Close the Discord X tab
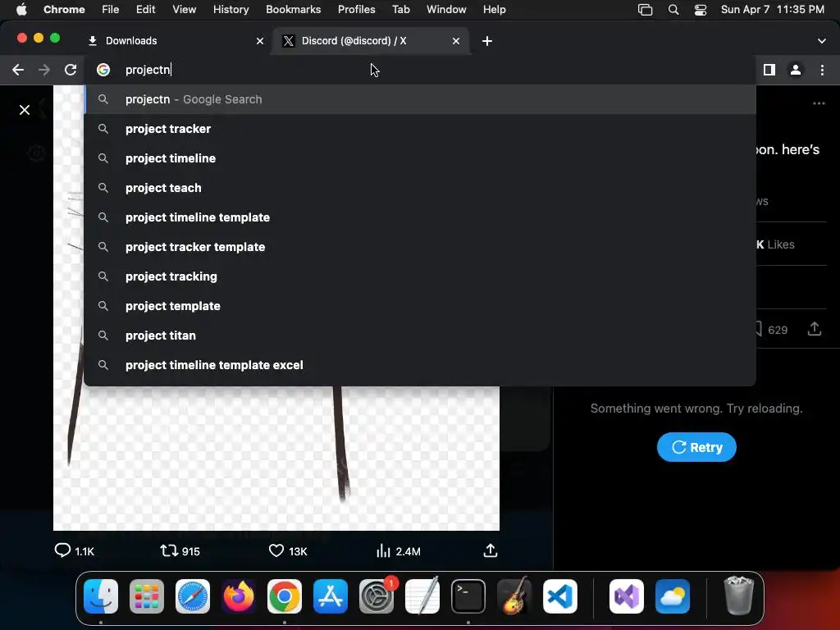 pyautogui.click(x=456, y=41)
